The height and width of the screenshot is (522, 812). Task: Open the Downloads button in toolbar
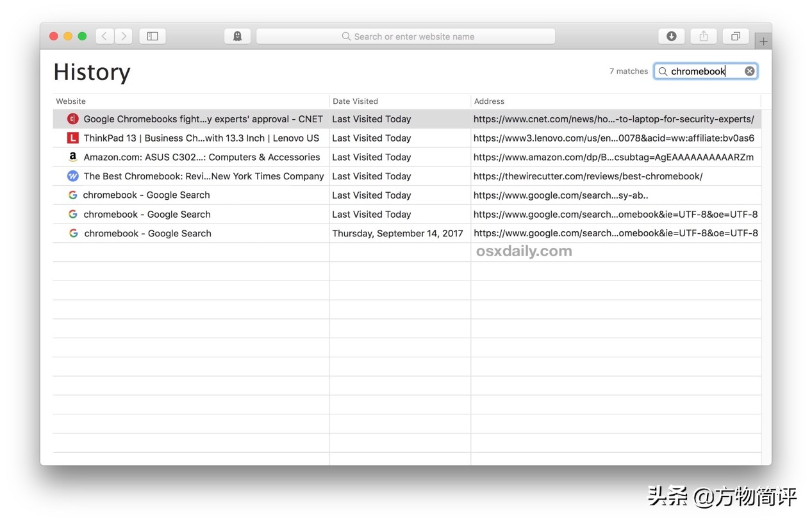[x=671, y=37]
